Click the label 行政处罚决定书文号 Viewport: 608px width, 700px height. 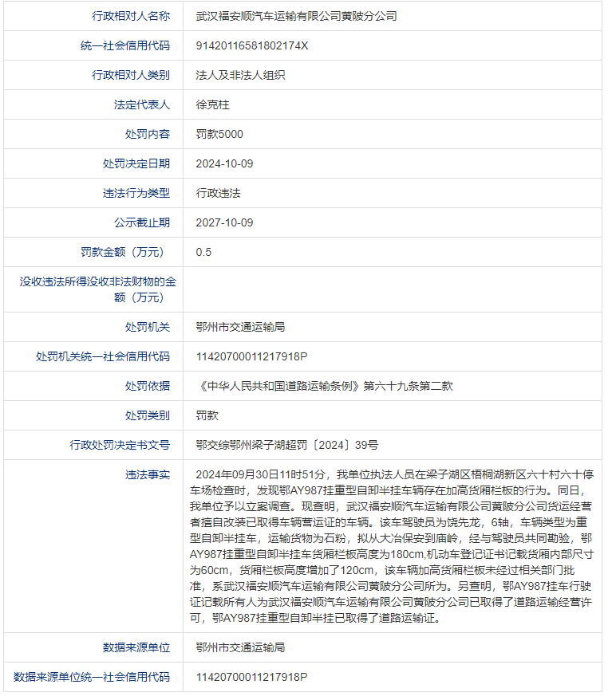click(x=119, y=445)
